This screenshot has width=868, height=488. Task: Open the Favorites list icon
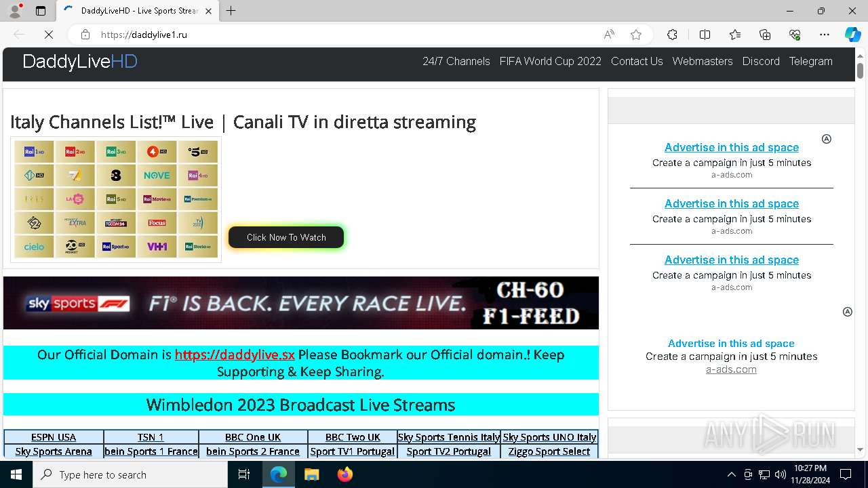click(735, 35)
